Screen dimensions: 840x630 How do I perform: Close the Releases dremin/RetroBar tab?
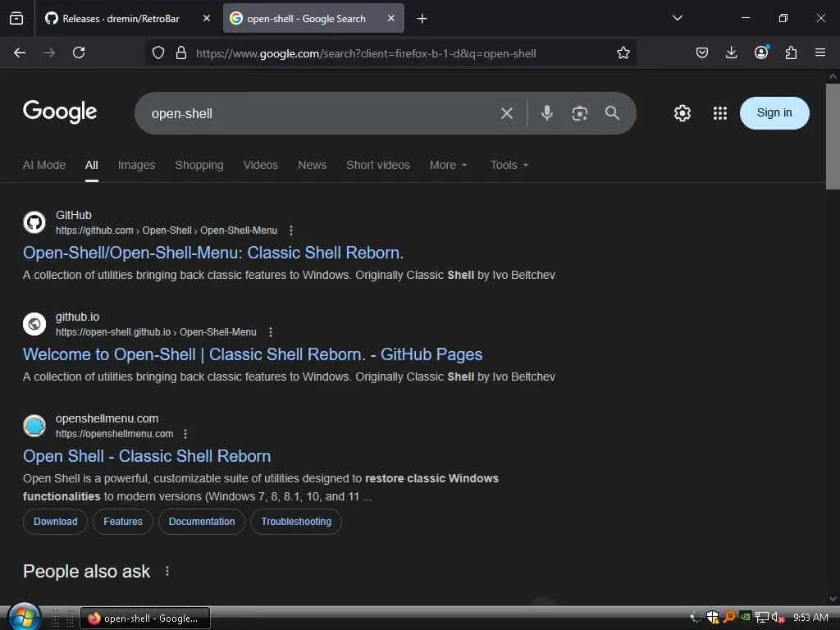[x=207, y=18]
